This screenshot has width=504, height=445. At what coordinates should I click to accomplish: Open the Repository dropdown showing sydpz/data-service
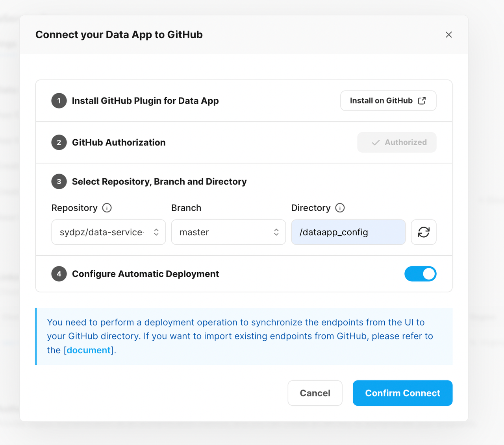(x=108, y=232)
